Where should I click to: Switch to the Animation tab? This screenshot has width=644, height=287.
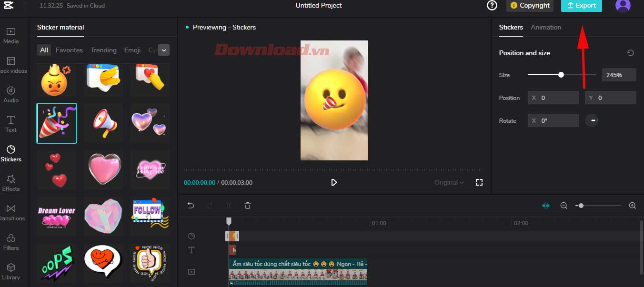tap(546, 27)
